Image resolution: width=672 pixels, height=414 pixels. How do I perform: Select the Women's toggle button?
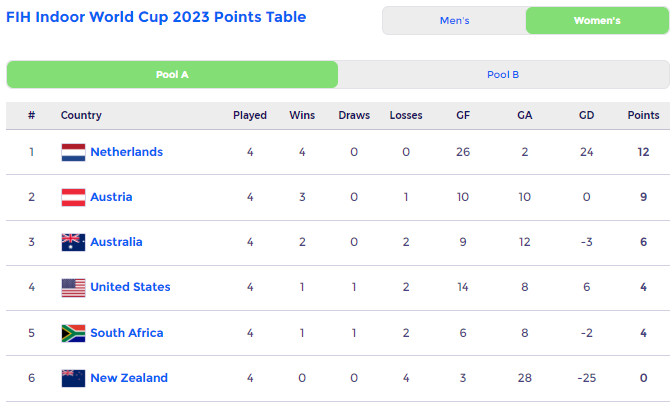tap(597, 21)
